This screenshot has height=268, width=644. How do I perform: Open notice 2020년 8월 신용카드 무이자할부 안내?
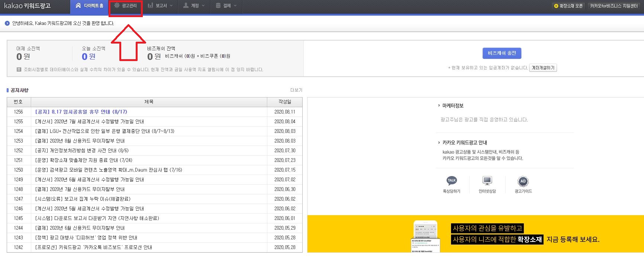tap(80, 141)
